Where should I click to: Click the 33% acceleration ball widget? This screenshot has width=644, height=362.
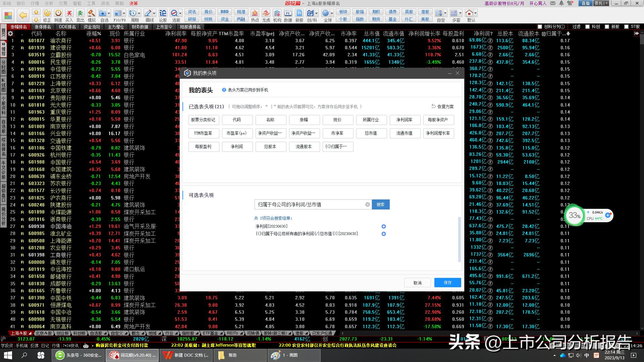tap(575, 216)
